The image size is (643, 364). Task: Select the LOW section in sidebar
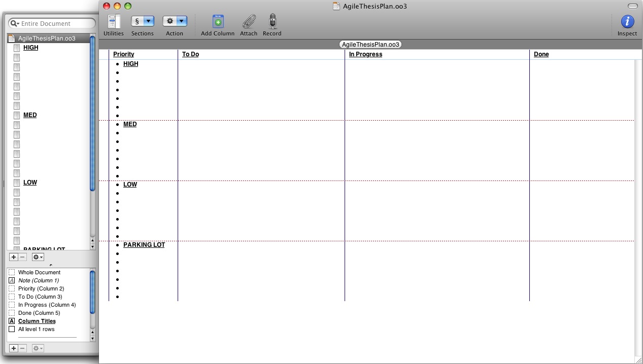pos(30,183)
